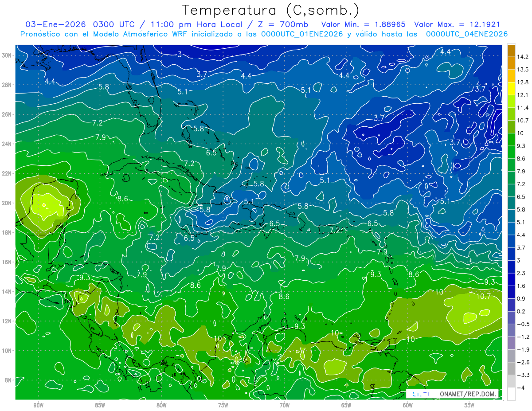Click the 'ONAMET/REP.DOM.' credit label

click(x=468, y=394)
